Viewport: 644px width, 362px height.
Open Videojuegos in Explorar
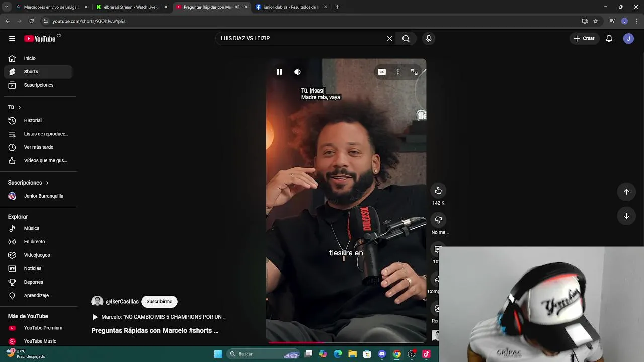click(x=38, y=255)
